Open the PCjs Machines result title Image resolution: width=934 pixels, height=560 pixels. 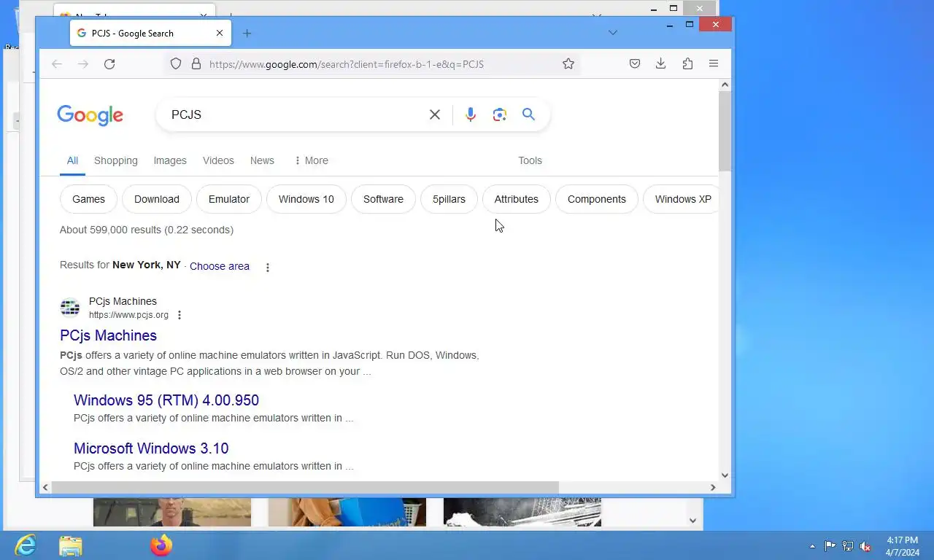pyautogui.click(x=108, y=335)
